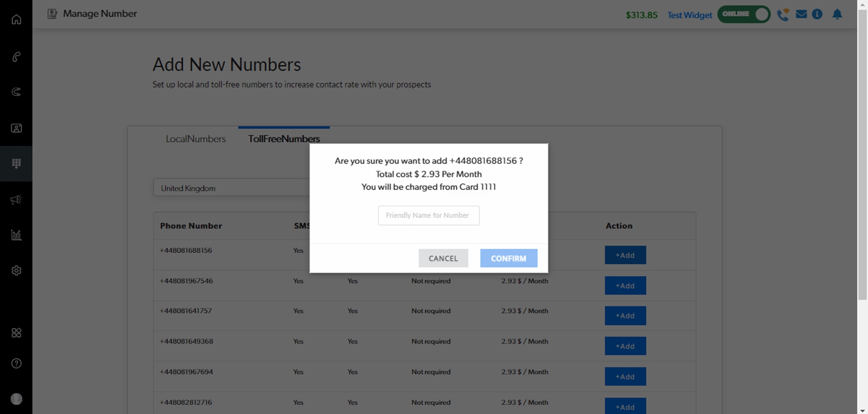Expand the United Kingdom country dropdown

(231, 188)
